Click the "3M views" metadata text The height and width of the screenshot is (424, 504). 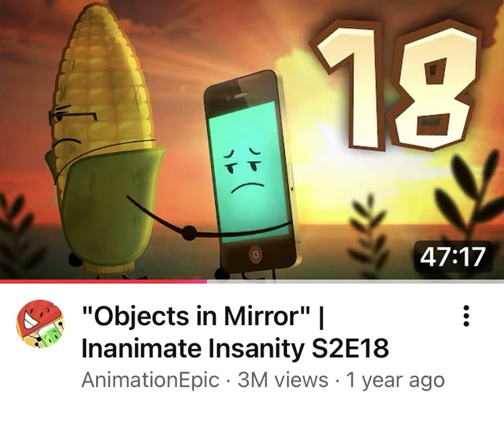pos(283,380)
